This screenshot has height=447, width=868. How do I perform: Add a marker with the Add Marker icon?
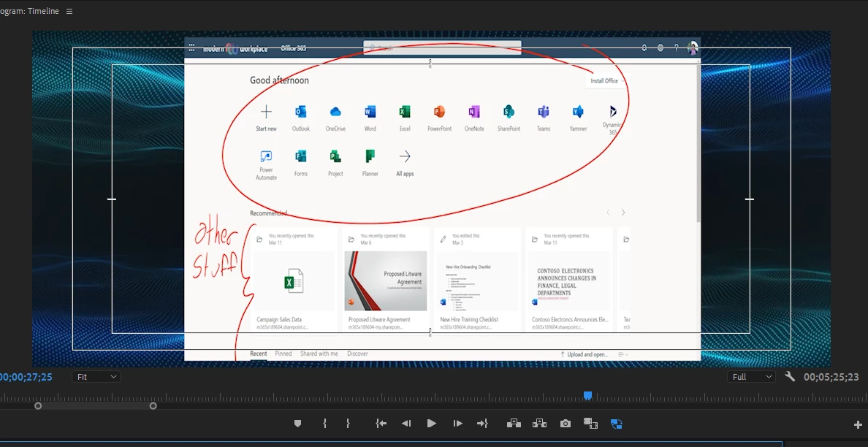point(298,424)
